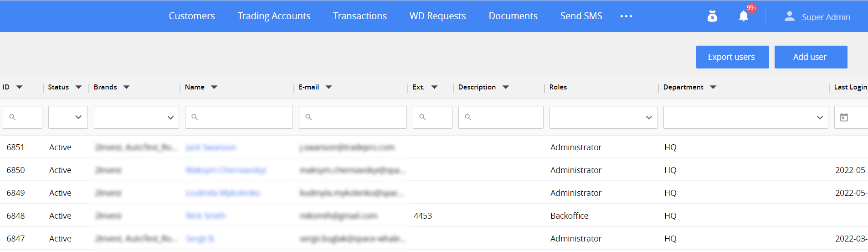This screenshot has width=868, height=252.
Task: Open the user name link in row 6850
Action: coord(226,170)
